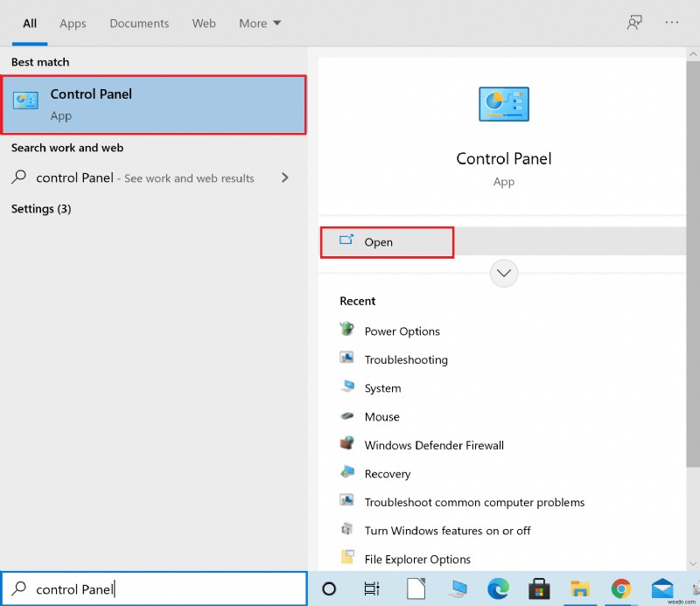Open the Mail app from the taskbar

pos(661,589)
